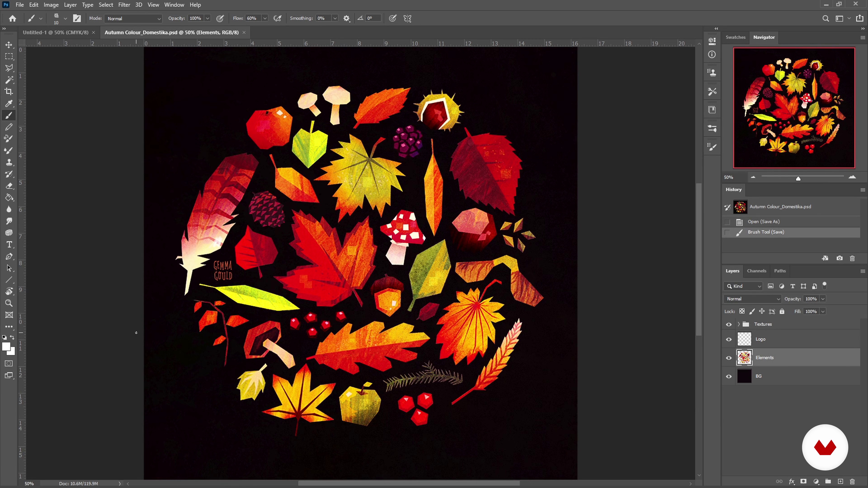Select the Horizontal Type tool

(9, 244)
